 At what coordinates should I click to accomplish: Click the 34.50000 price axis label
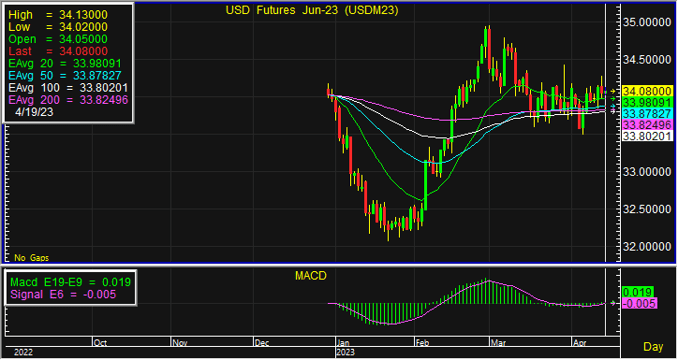[x=647, y=60]
